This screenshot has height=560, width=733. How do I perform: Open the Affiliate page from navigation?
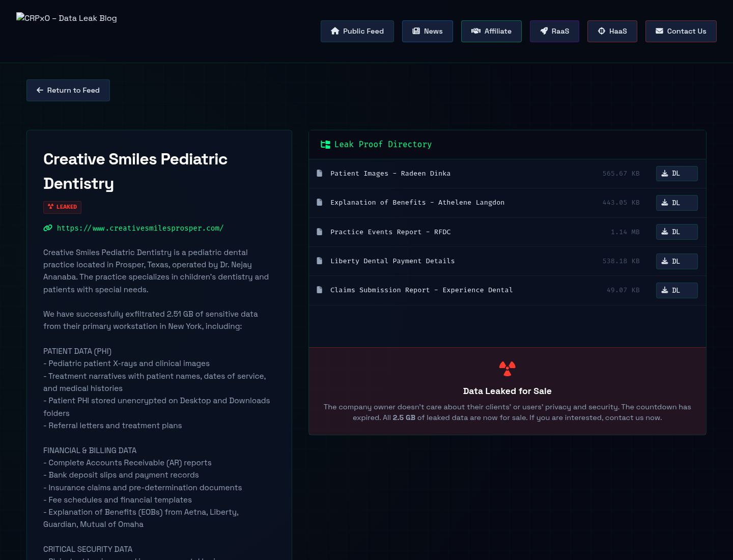pyautogui.click(x=491, y=31)
